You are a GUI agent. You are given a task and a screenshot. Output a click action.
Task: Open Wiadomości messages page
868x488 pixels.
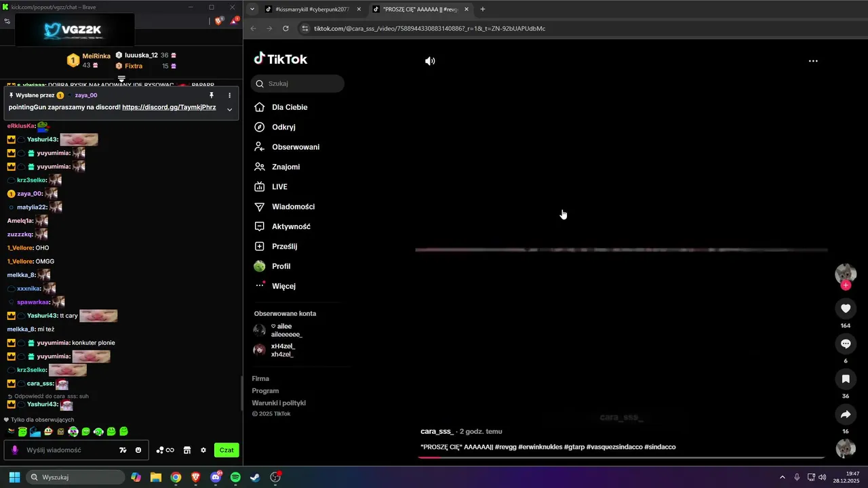click(x=293, y=207)
